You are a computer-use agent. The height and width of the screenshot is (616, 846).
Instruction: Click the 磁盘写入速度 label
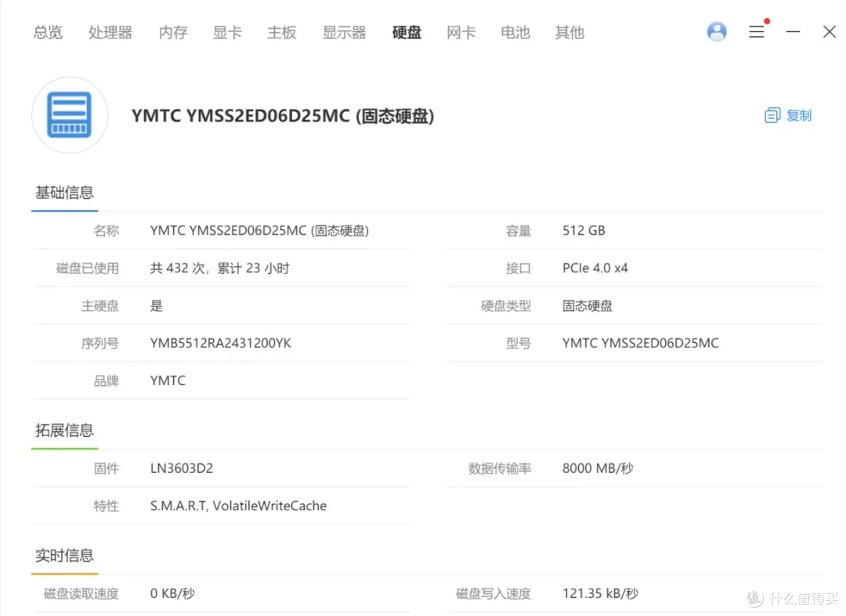(x=493, y=594)
